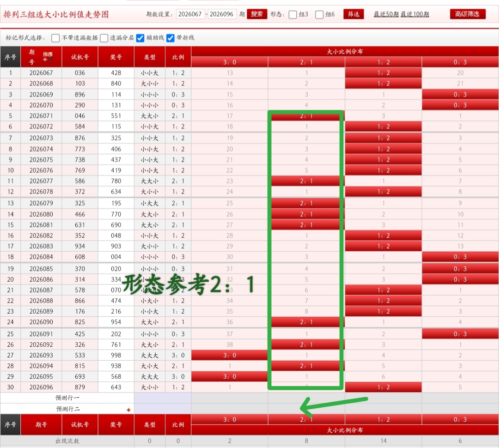
Task: Check the 不带遗漏数据 option
Action: tap(55, 37)
